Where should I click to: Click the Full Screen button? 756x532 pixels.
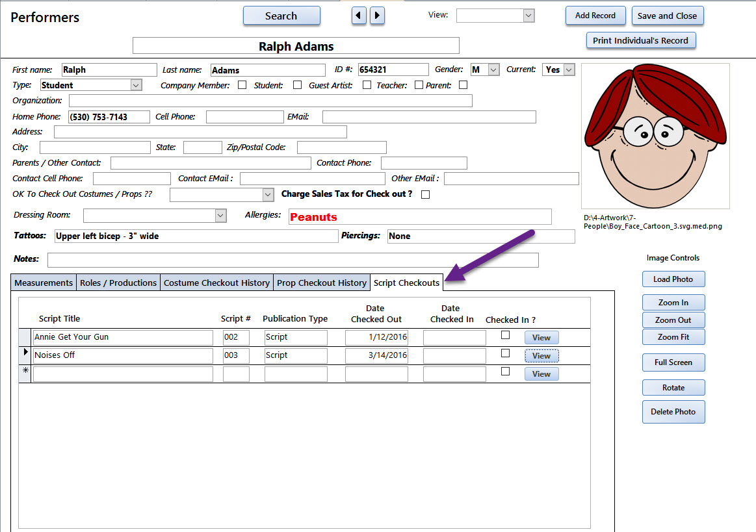[673, 362]
